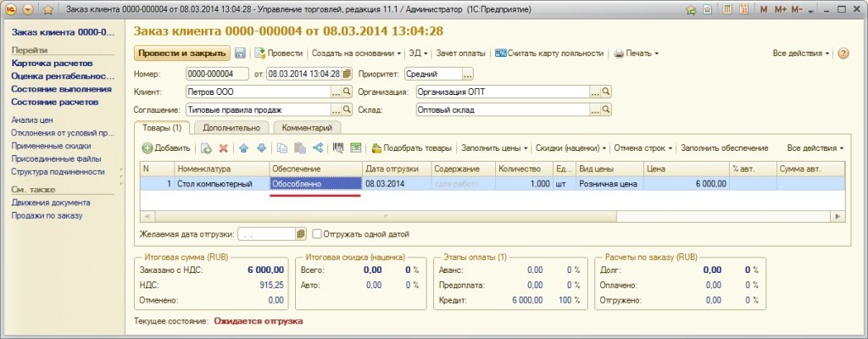Open the Скидки (наценки) dropdown

(x=570, y=148)
